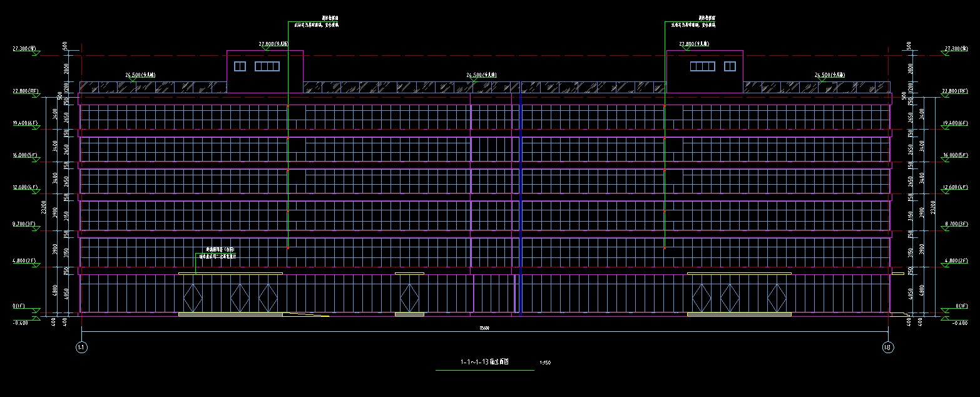Click the leftmost diamond door symbol
This screenshot has height=397, width=980.
click(x=193, y=297)
